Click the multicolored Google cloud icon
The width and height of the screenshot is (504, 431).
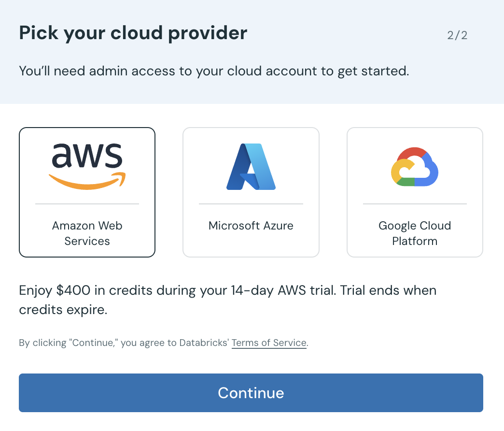[x=414, y=167]
